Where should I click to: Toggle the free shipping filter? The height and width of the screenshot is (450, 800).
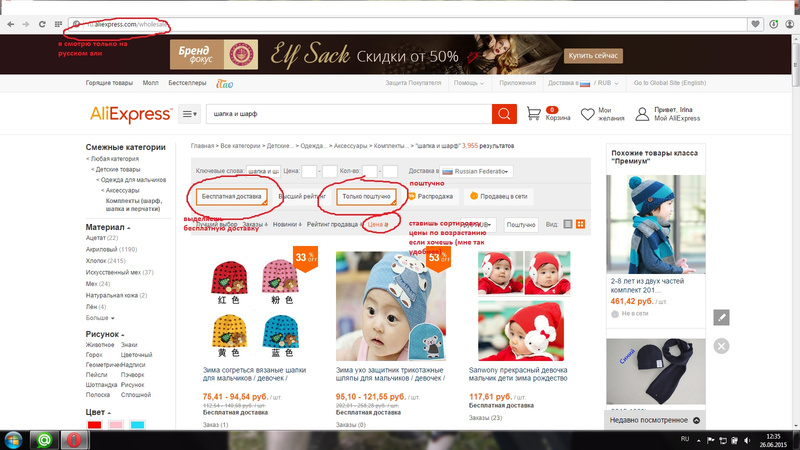[232, 196]
